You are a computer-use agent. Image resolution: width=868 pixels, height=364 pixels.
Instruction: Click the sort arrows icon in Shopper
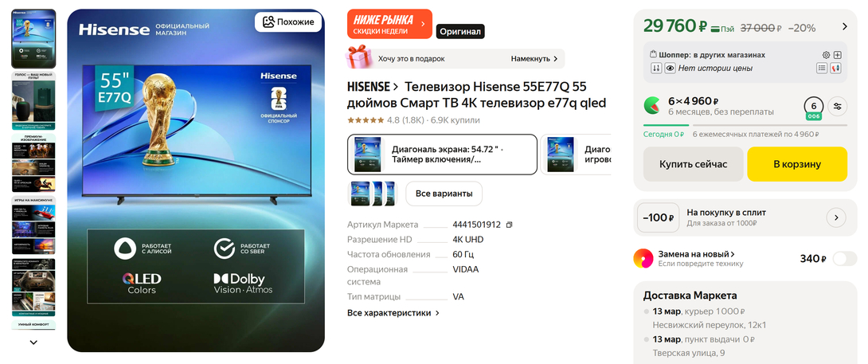coord(656,68)
